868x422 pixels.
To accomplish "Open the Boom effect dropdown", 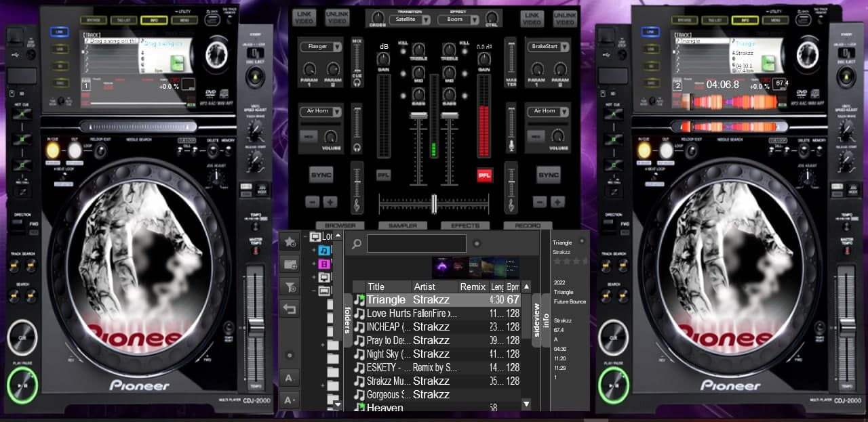I will pos(459,20).
